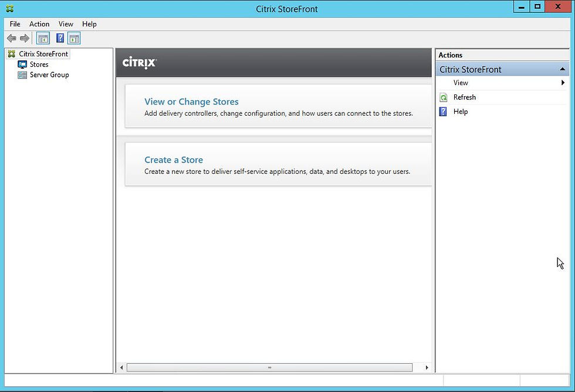This screenshot has width=575, height=392.
Task: Click the Stores monitor icon in tree
Action: click(22, 65)
